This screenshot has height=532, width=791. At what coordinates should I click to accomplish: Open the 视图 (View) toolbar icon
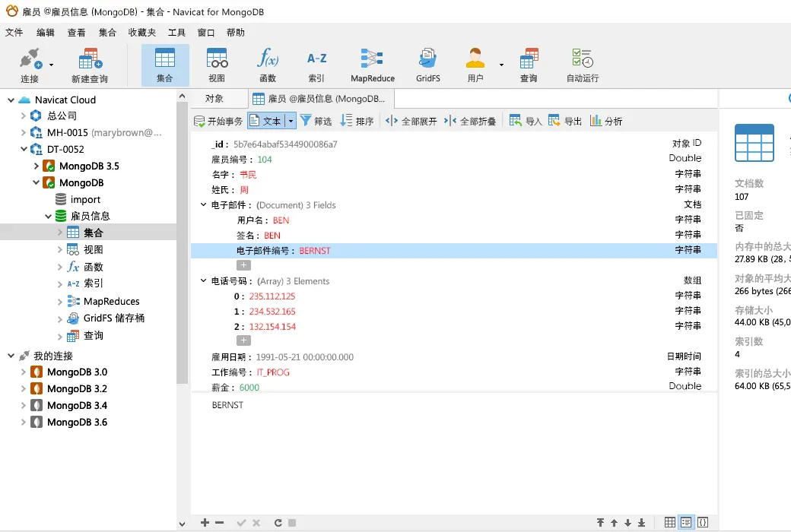(x=217, y=65)
